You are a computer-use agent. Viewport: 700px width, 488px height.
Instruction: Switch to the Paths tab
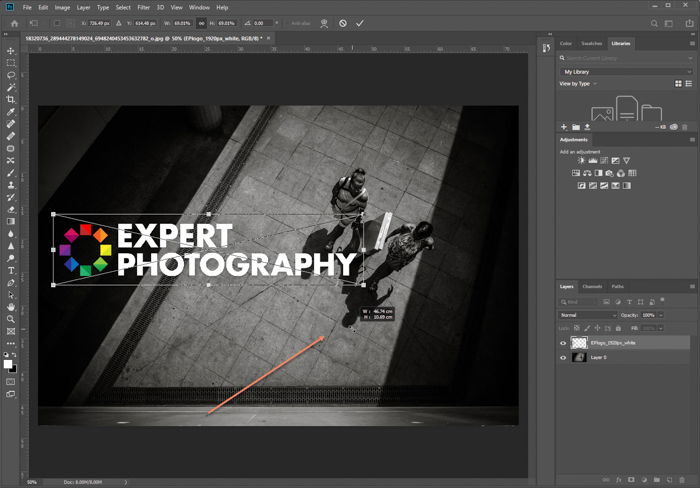click(617, 286)
